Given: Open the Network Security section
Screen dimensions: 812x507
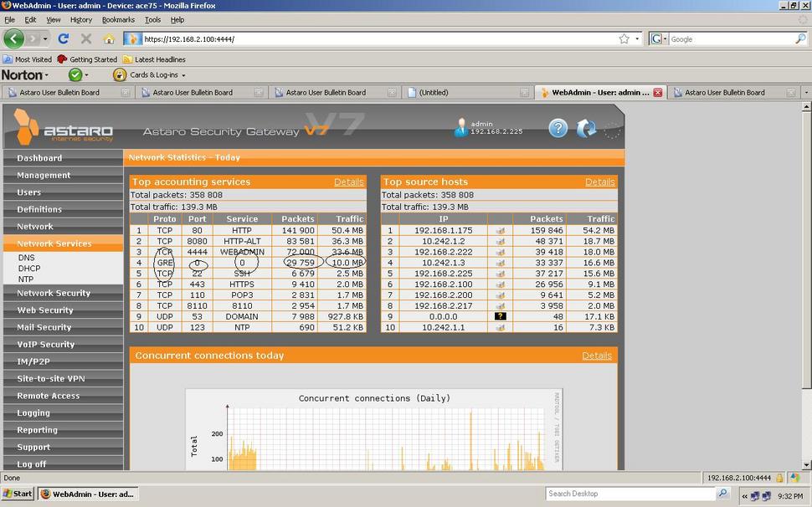Looking at the screenshot, I should click(63, 293).
